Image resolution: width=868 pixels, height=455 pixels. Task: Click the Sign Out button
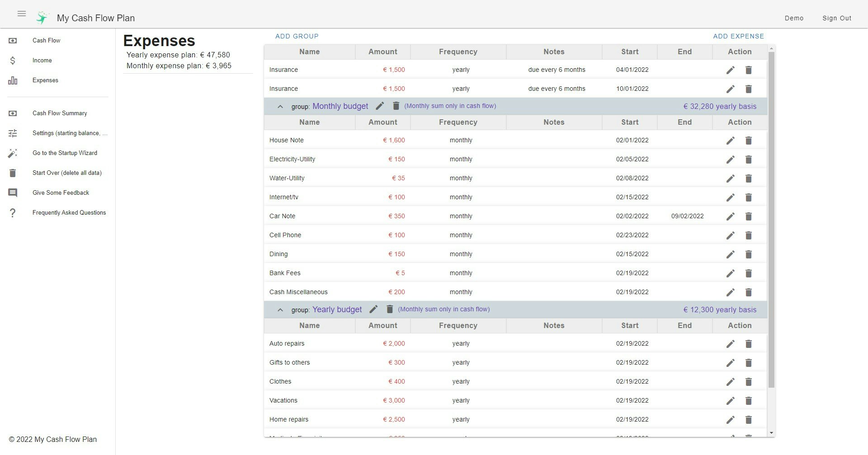837,18
